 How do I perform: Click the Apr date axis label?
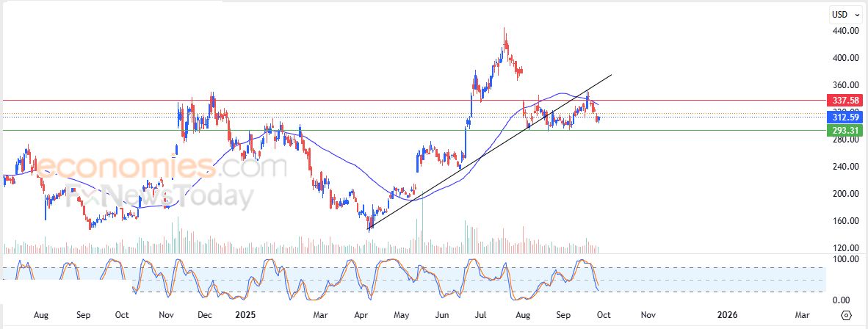coord(361,315)
